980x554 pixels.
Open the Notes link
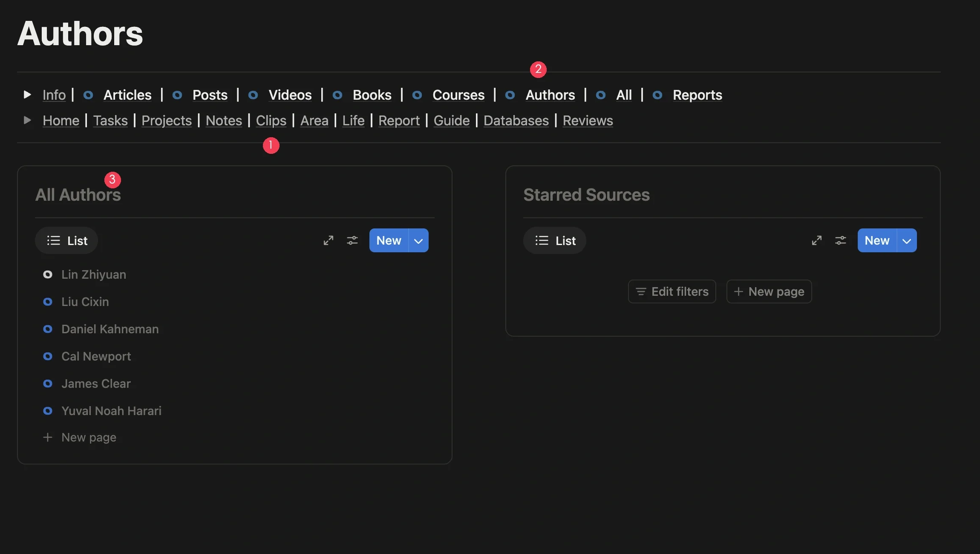[224, 121]
